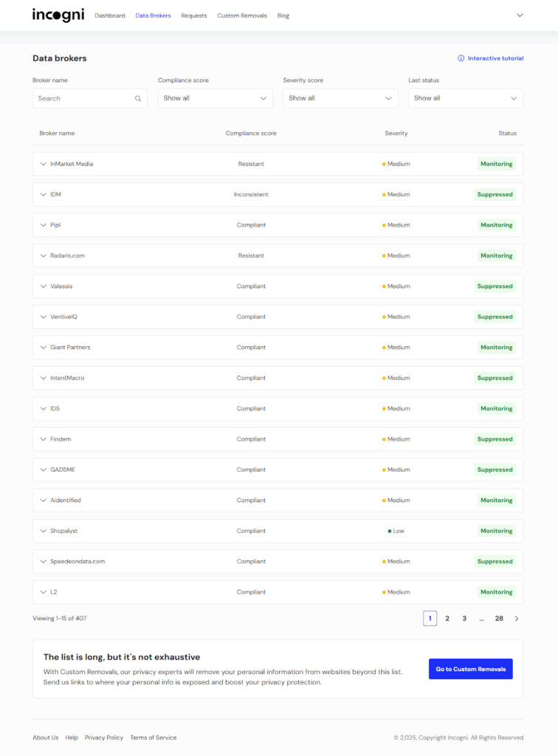Image resolution: width=558 pixels, height=756 pixels.
Task: Open the account menu chevron at top right
Action: click(x=520, y=16)
